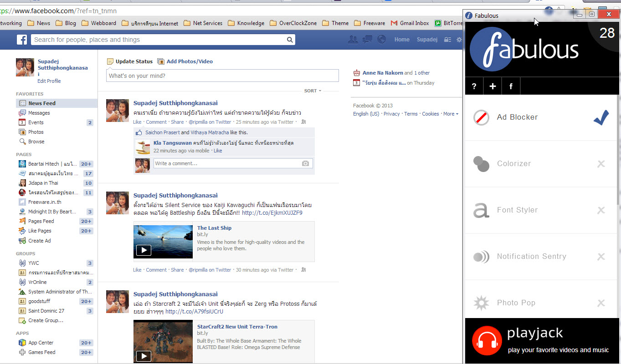The width and height of the screenshot is (621, 364).
Task: Open Photos in the left sidebar
Action: tap(36, 132)
